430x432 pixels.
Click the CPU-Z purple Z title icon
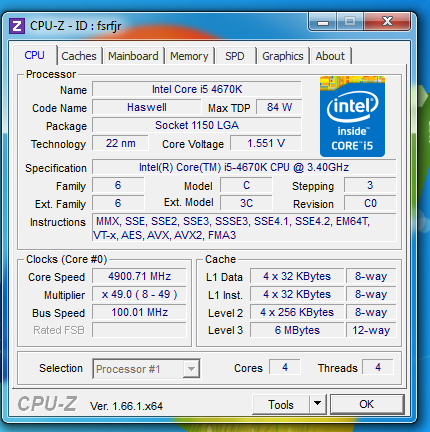point(17,26)
